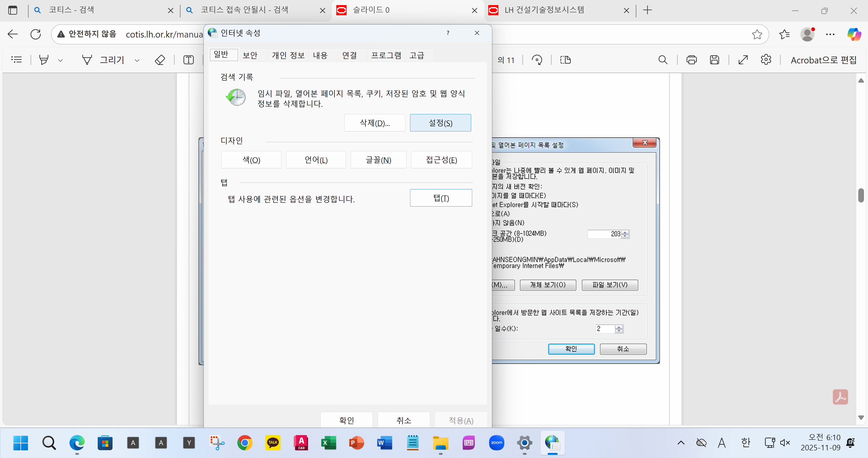Click the table of contents list icon

pyautogui.click(x=16, y=60)
